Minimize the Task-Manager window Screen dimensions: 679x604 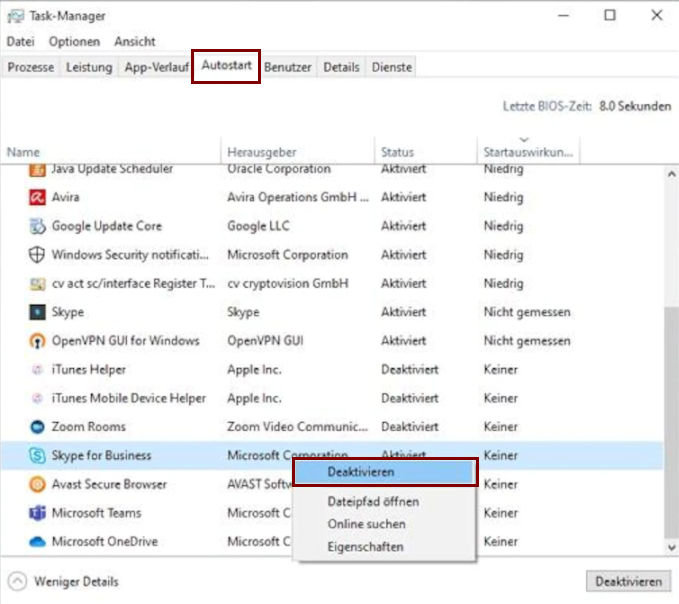pos(563,16)
